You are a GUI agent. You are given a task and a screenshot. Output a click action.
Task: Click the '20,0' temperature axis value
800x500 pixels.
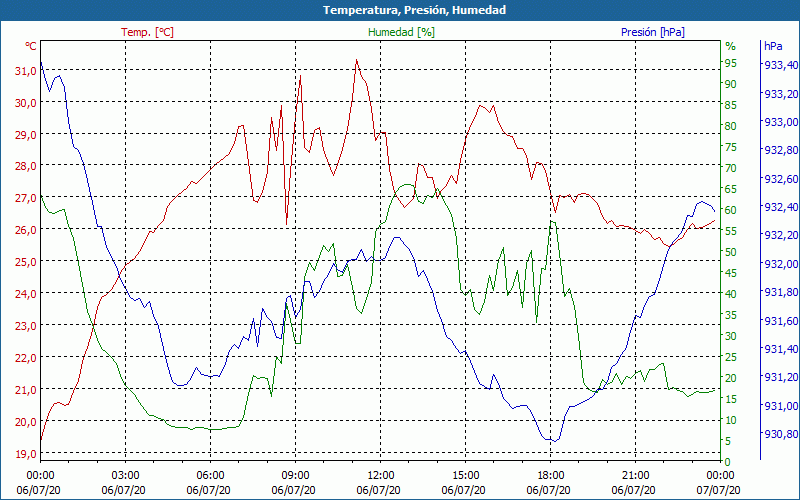point(26,421)
